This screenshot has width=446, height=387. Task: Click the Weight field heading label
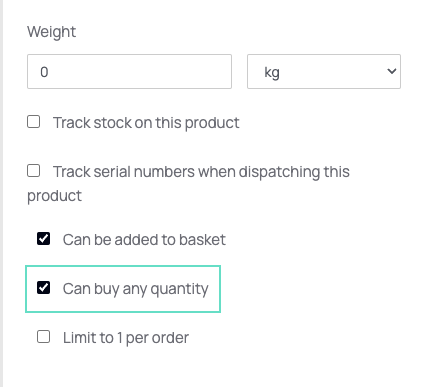coord(52,32)
